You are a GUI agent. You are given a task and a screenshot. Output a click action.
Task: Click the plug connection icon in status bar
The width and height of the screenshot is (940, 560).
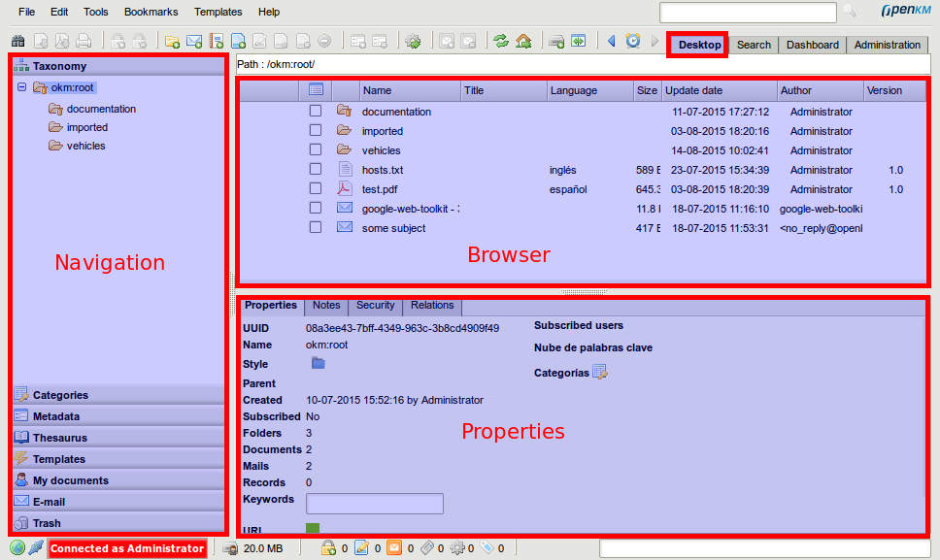tap(36, 547)
